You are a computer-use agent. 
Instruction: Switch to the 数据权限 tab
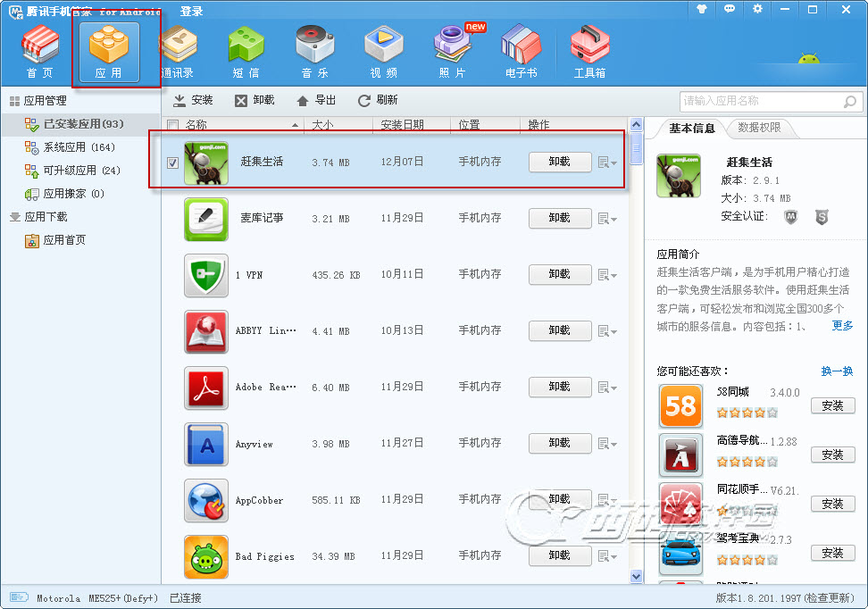tap(759, 128)
